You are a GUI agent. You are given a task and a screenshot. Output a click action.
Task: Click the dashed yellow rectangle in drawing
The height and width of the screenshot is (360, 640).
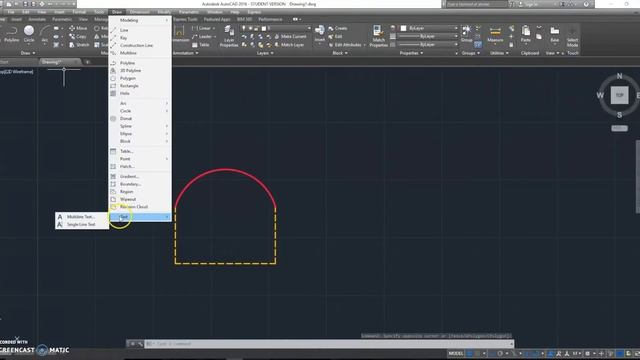click(225, 263)
